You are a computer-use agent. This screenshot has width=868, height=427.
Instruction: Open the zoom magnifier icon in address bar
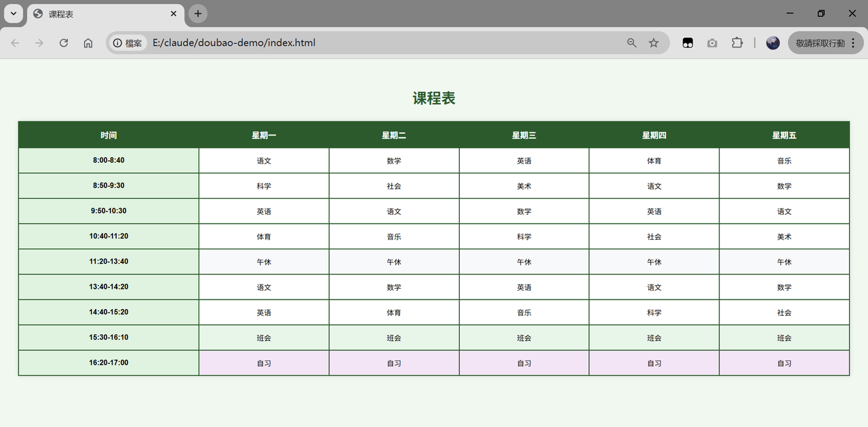tap(632, 43)
